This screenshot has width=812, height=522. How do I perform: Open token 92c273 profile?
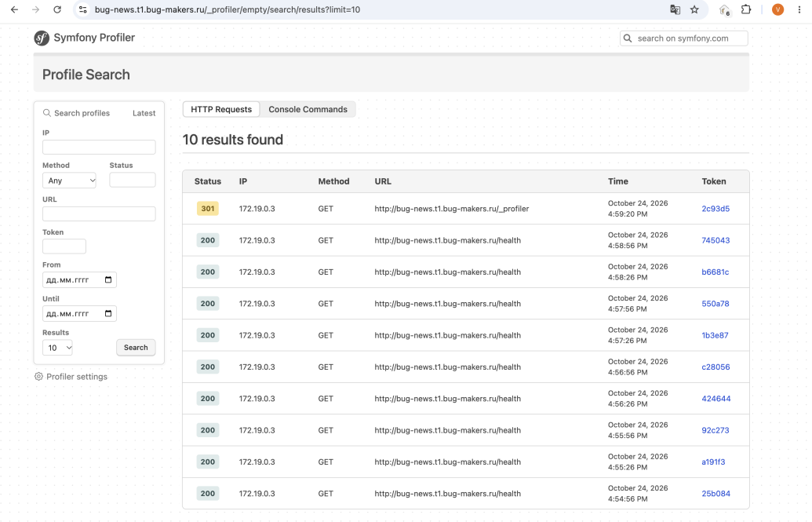coord(716,429)
